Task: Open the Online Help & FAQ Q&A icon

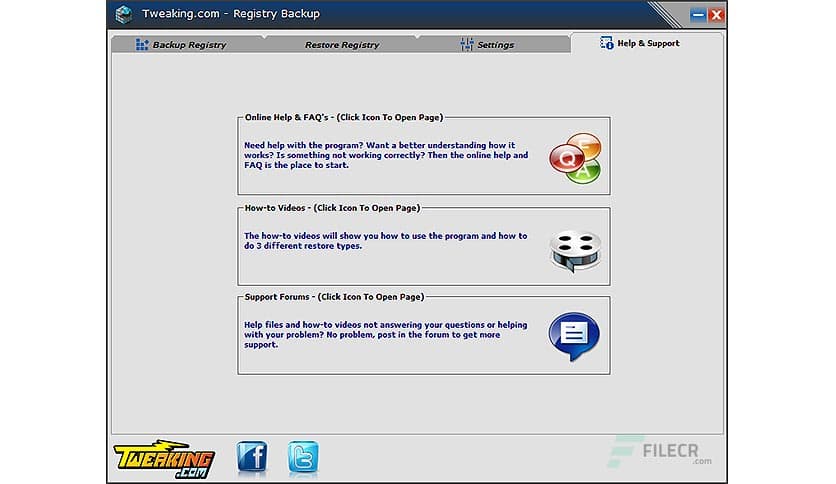Action: click(x=575, y=158)
